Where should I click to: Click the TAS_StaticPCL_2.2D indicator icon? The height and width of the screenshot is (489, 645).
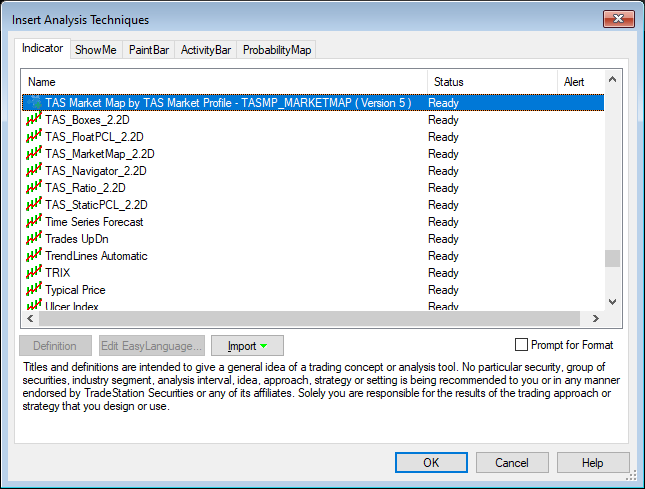coord(34,204)
